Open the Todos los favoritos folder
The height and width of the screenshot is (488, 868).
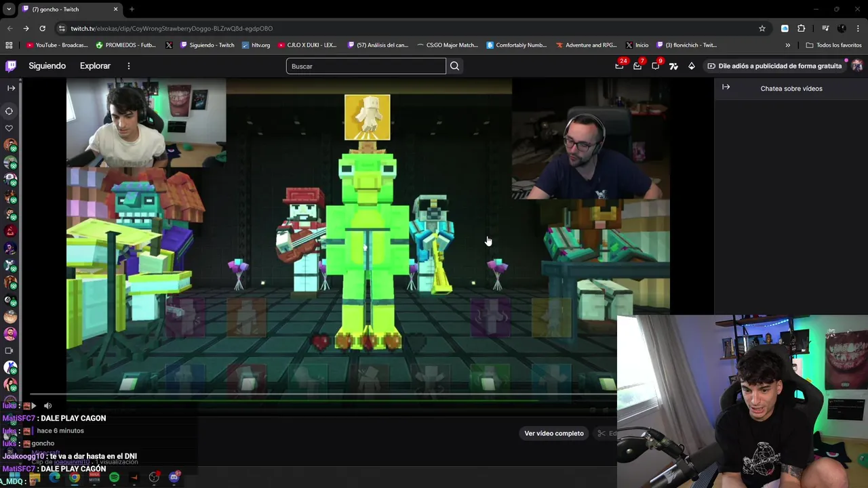tap(833, 45)
